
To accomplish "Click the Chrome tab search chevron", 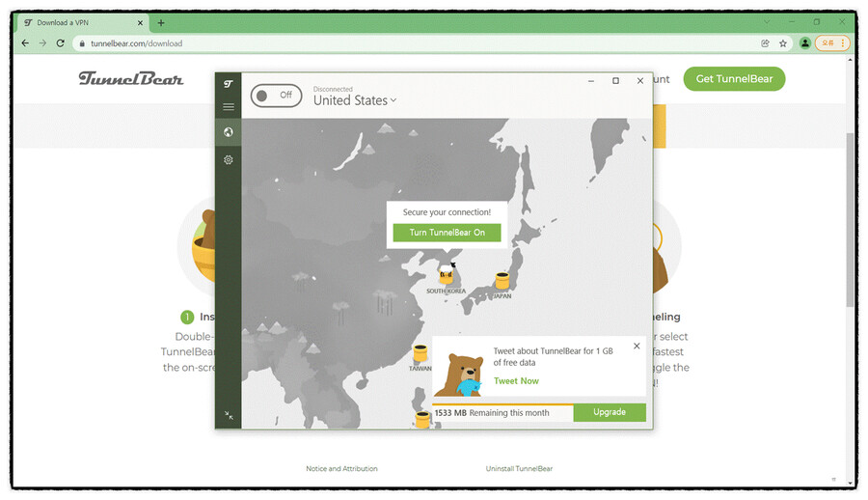I will (767, 22).
